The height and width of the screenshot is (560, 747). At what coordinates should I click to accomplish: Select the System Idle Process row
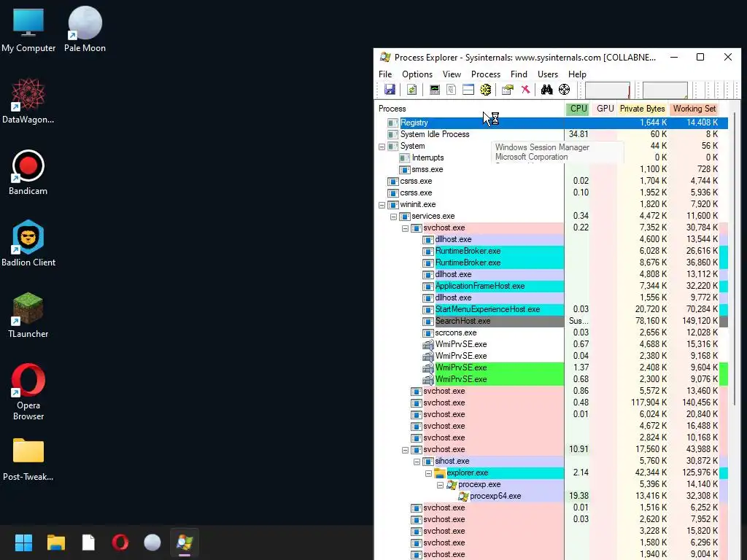(551, 134)
